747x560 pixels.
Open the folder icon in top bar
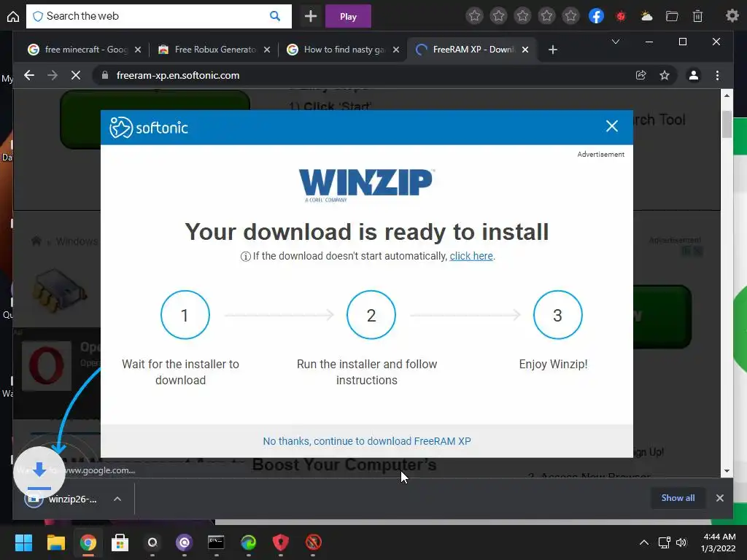[672, 16]
